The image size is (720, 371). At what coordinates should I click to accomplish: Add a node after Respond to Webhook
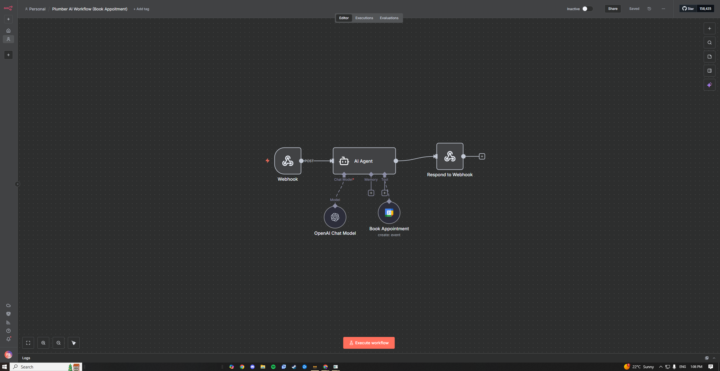(x=482, y=156)
